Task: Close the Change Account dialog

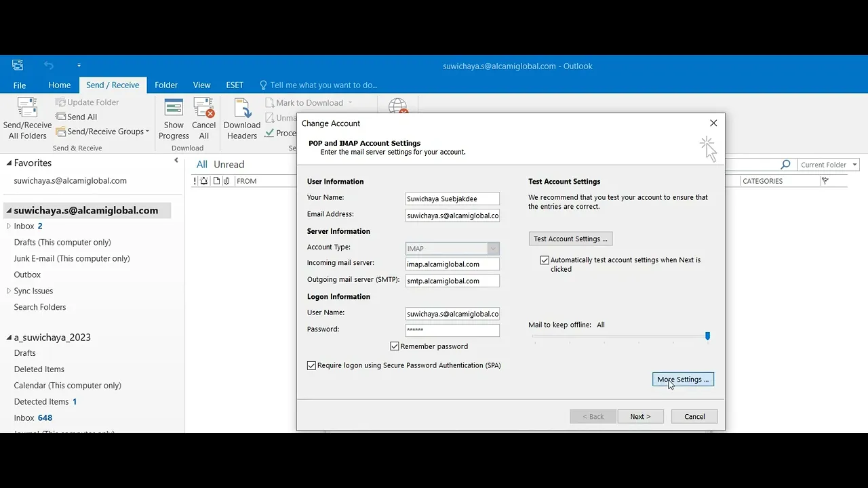Action: pos(713,123)
